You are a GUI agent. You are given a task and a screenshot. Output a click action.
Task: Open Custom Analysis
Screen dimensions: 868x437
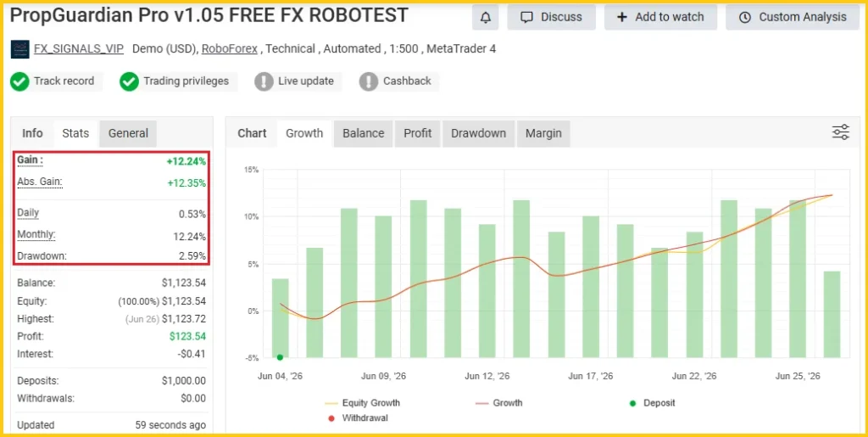[793, 17]
